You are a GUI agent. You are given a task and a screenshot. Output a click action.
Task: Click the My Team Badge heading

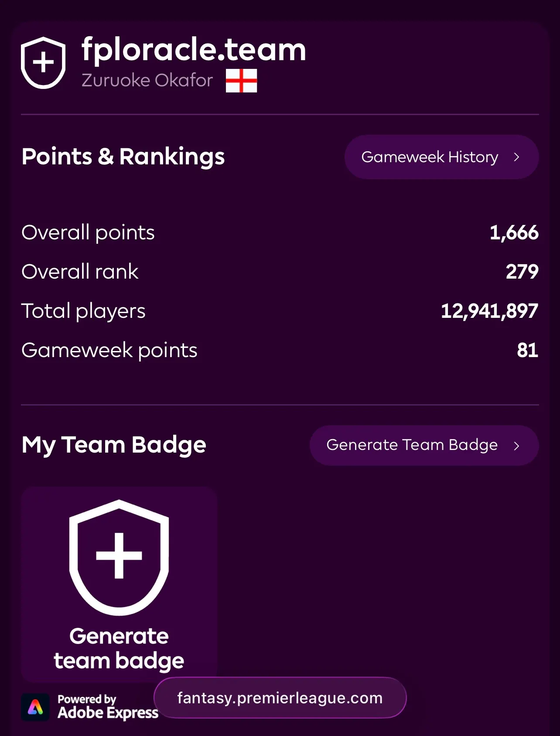(114, 445)
